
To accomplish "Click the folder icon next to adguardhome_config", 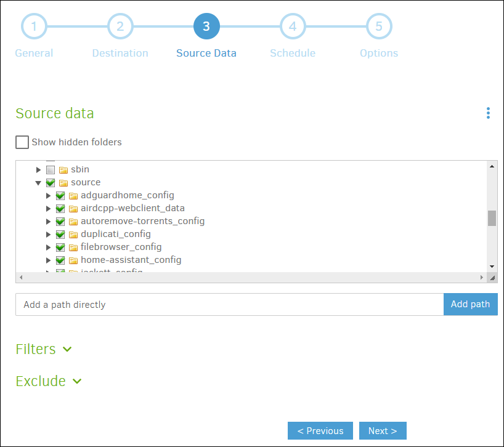I will 73,196.
